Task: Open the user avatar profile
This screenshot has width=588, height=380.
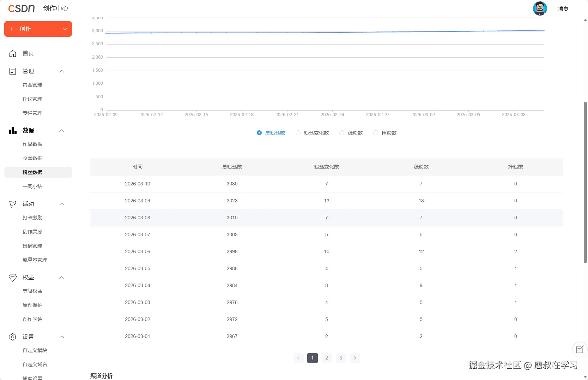Action: 539,8
